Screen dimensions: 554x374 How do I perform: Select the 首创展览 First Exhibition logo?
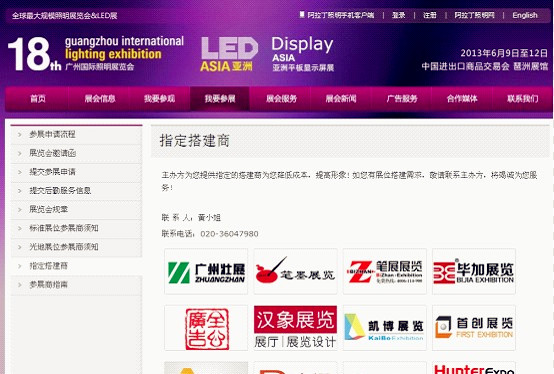(x=474, y=328)
